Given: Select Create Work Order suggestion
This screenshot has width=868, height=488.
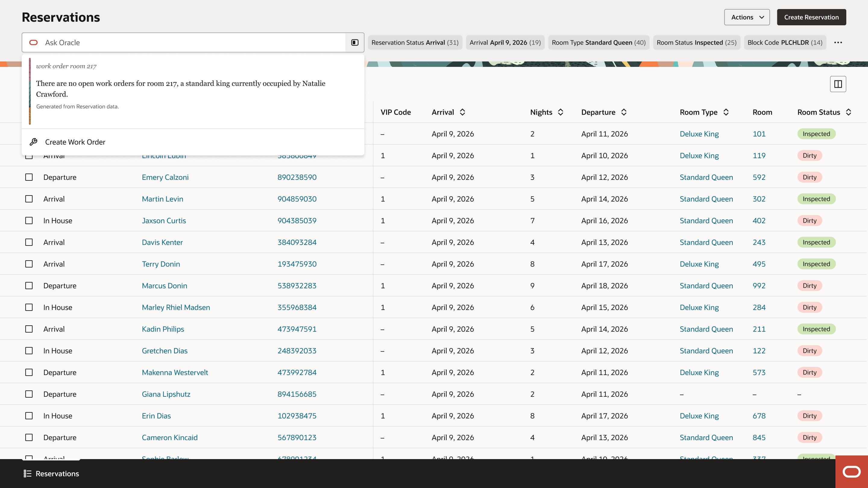Looking at the screenshot, I should point(75,142).
